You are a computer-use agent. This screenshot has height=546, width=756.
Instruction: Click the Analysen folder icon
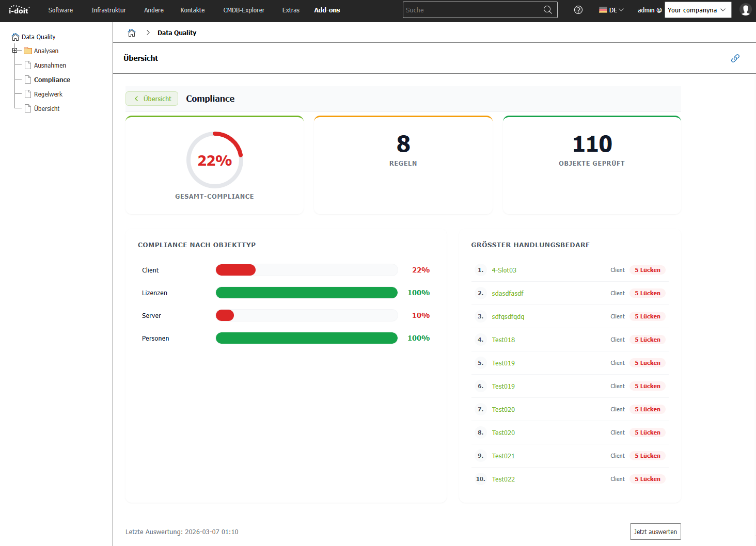click(28, 51)
